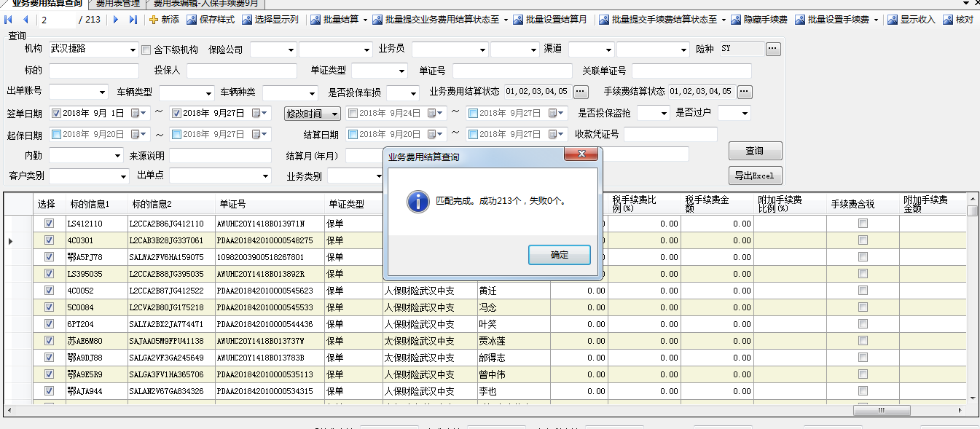Viewport: 980px width, 429px height.
Task: Open the 修改时间 dropdown
Action: [x=334, y=114]
